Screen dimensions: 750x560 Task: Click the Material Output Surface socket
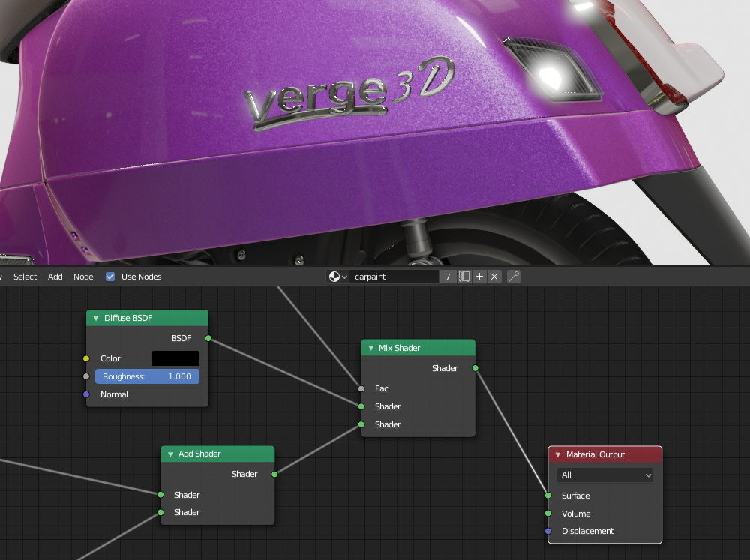(548, 496)
